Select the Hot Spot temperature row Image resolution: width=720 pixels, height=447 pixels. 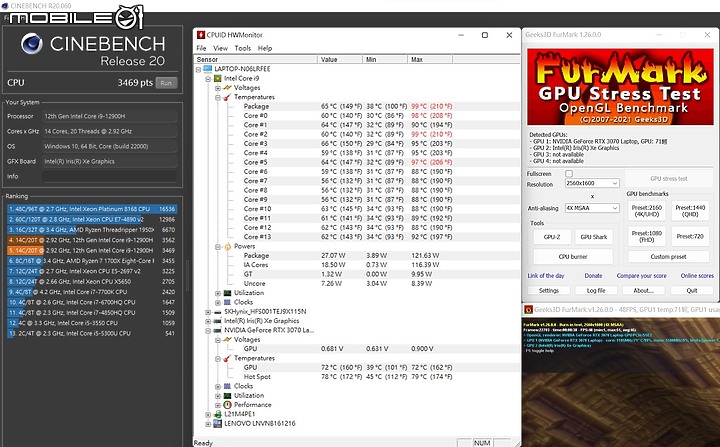pos(357,377)
